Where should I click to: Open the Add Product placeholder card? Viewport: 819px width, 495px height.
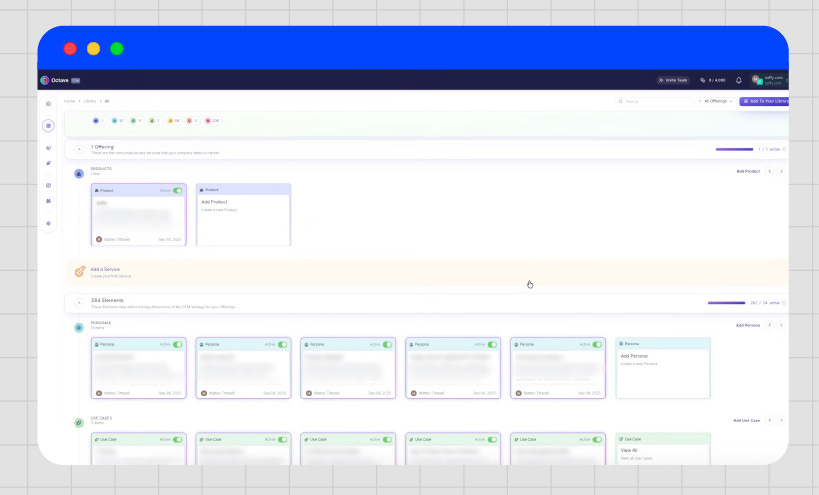click(x=243, y=215)
